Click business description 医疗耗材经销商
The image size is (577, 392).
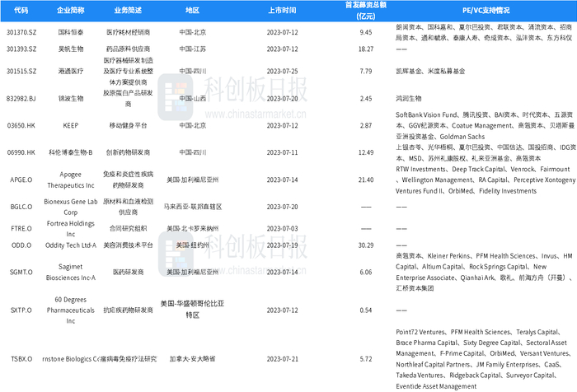128,32
